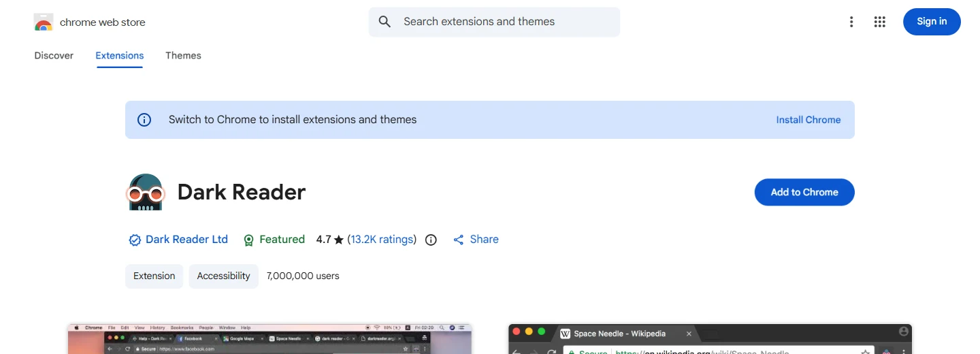The width and height of the screenshot is (980, 354).
Task: Open the Discover tab
Action: click(x=54, y=56)
